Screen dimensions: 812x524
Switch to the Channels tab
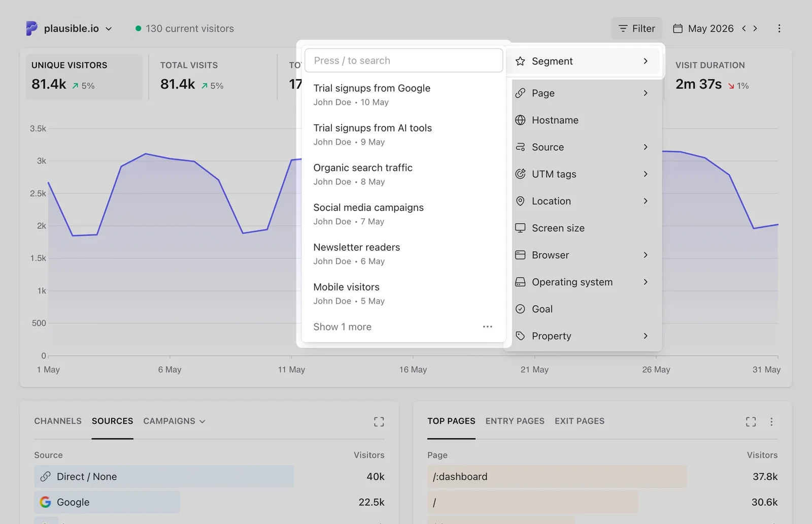point(58,421)
